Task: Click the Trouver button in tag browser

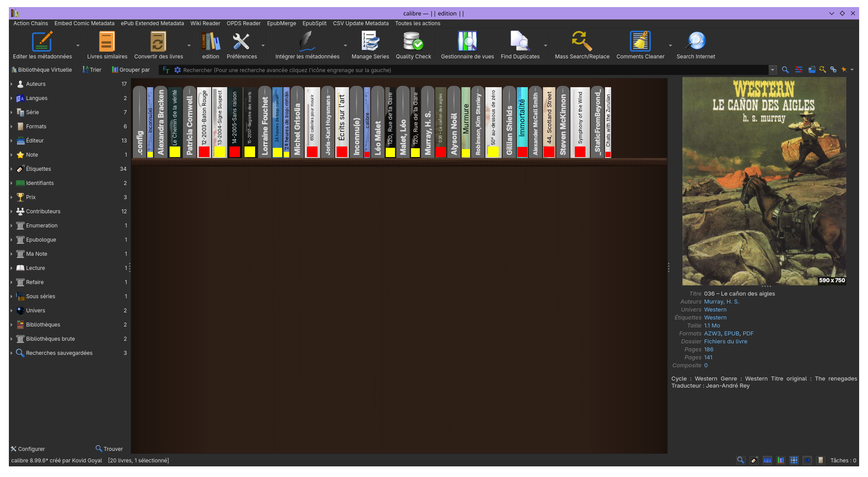Action: 109,449
